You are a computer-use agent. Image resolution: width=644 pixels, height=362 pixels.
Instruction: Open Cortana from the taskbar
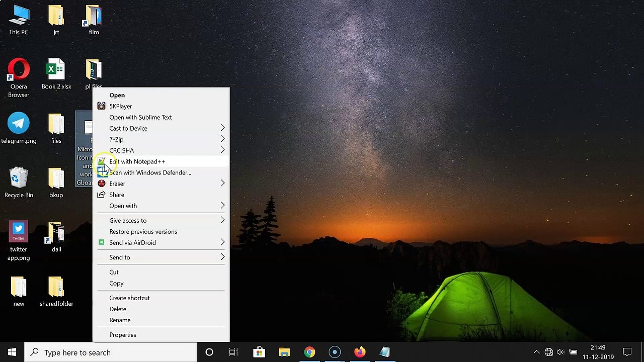click(x=209, y=352)
